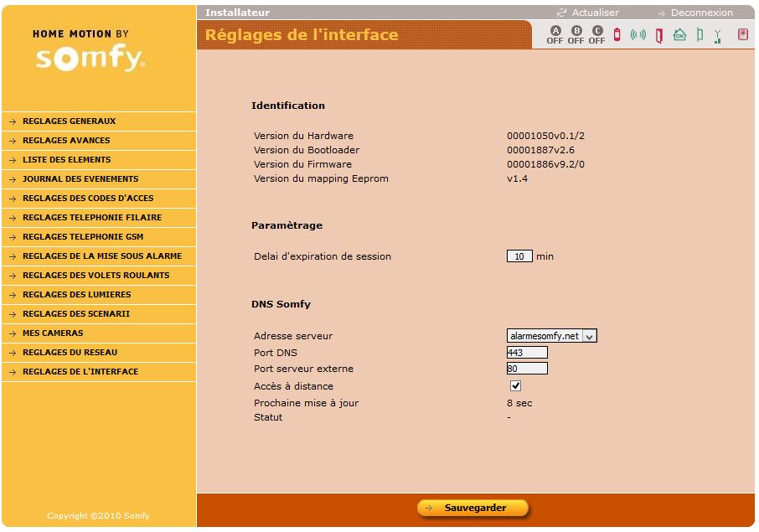Select MES CAMERAS in the sidebar
Screen dimensions: 759x532
53,333
